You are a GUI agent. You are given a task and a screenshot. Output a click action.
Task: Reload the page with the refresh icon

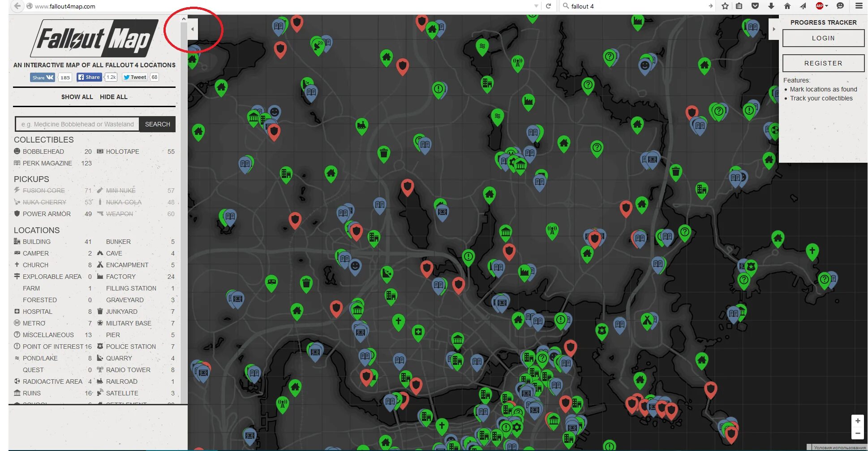pyautogui.click(x=548, y=6)
